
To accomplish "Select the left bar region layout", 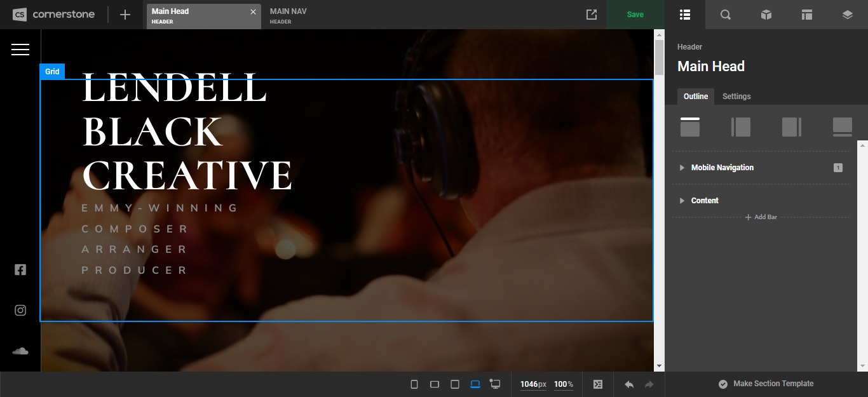I will [x=741, y=126].
